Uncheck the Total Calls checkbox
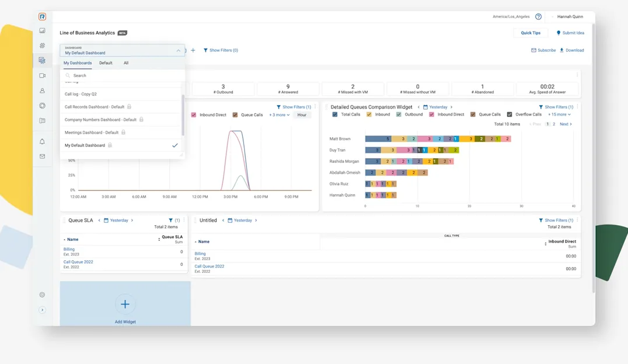 point(334,115)
